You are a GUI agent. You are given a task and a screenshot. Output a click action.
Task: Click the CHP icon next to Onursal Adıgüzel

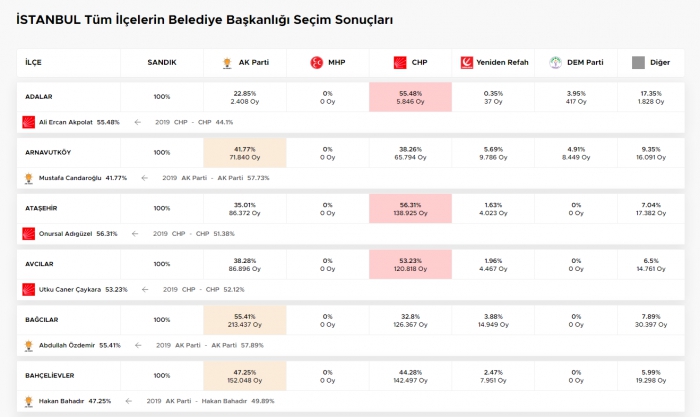[28, 233]
